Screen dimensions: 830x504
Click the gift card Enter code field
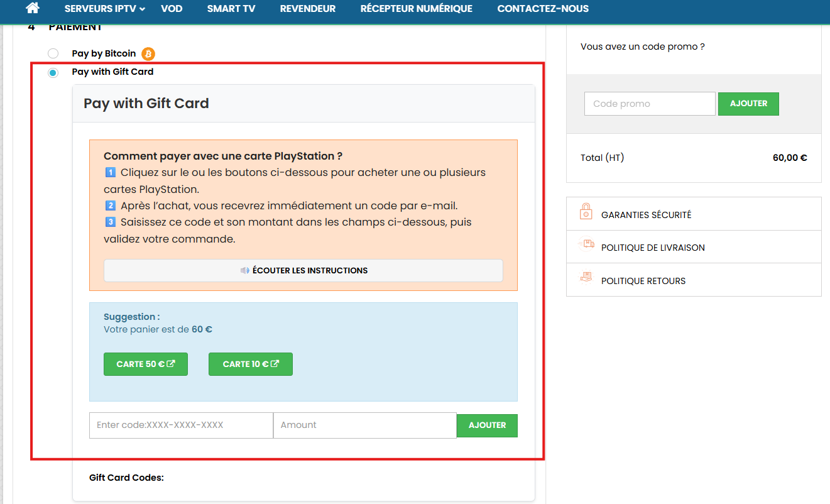click(181, 425)
